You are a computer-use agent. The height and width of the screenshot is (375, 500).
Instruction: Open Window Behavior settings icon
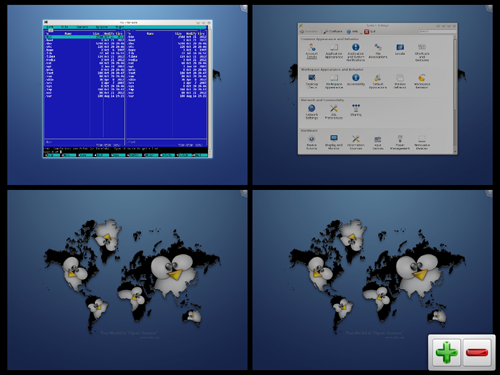[400, 81]
